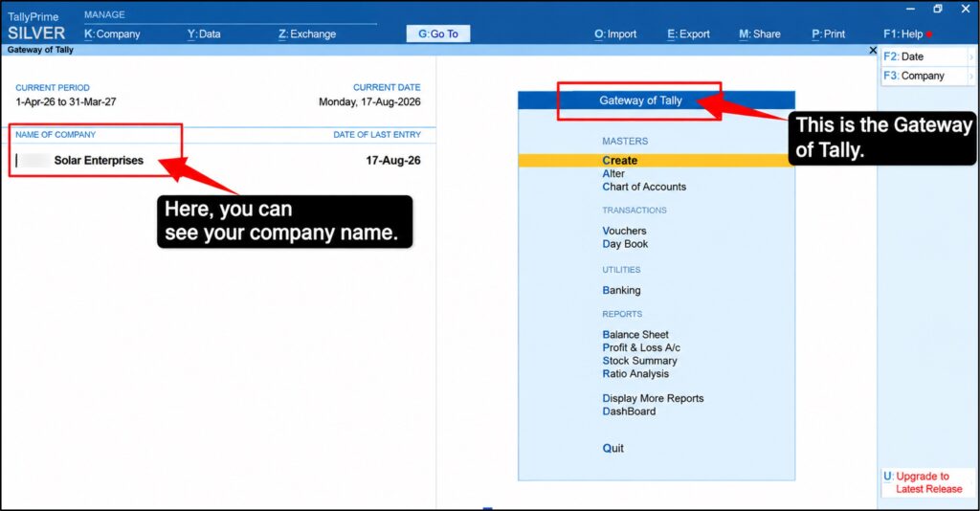Open F1: Help

pos(903,33)
